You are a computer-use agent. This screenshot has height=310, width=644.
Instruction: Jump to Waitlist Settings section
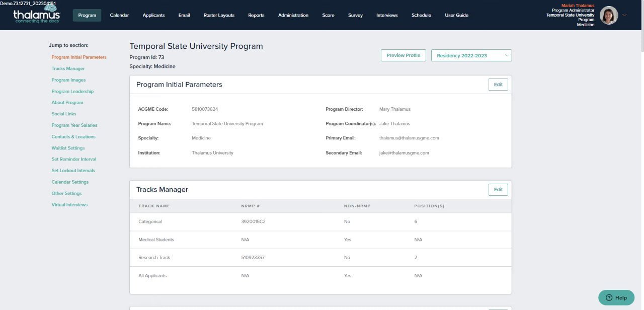point(68,148)
